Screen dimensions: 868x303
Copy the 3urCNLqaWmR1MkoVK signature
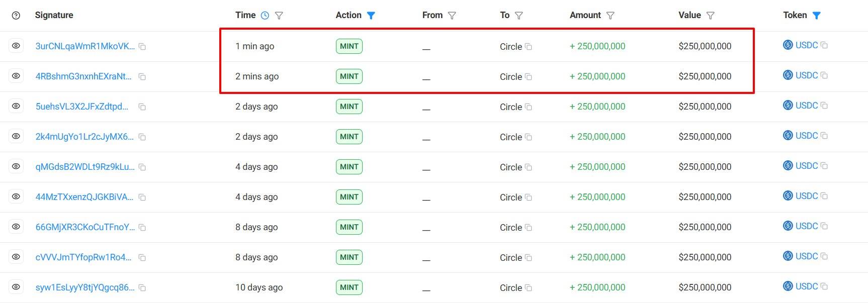[x=142, y=47]
